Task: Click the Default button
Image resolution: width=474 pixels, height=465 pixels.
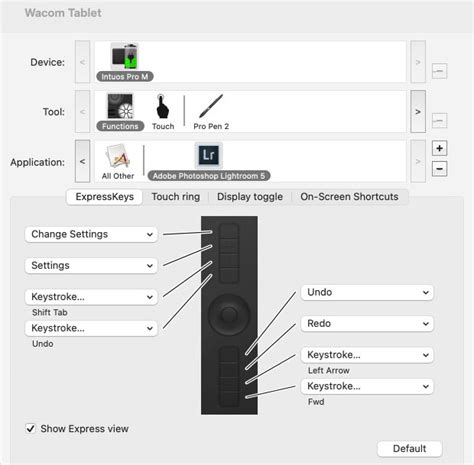Action: (410, 449)
